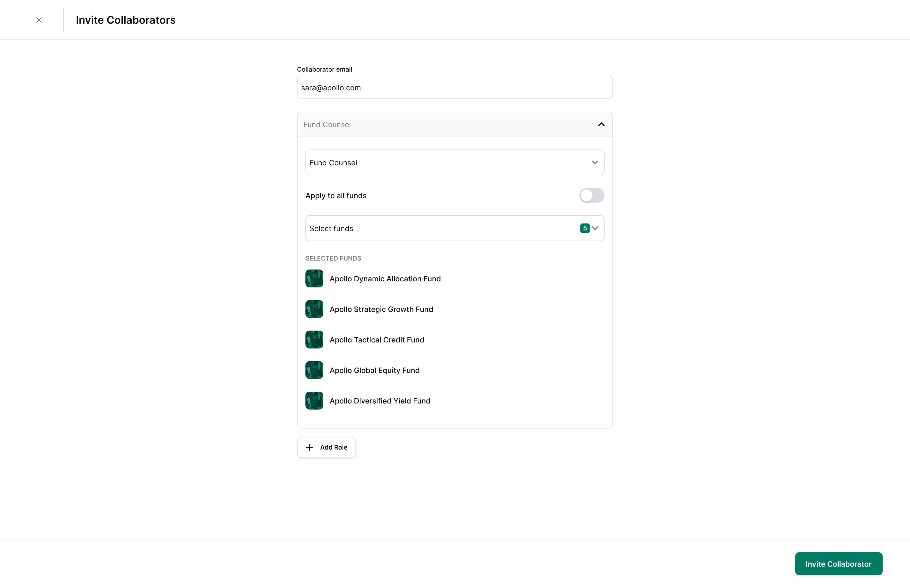This screenshot has width=910, height=588.
Task: Click the Invite Collaborator button
Action: click(x=839, y=564)
